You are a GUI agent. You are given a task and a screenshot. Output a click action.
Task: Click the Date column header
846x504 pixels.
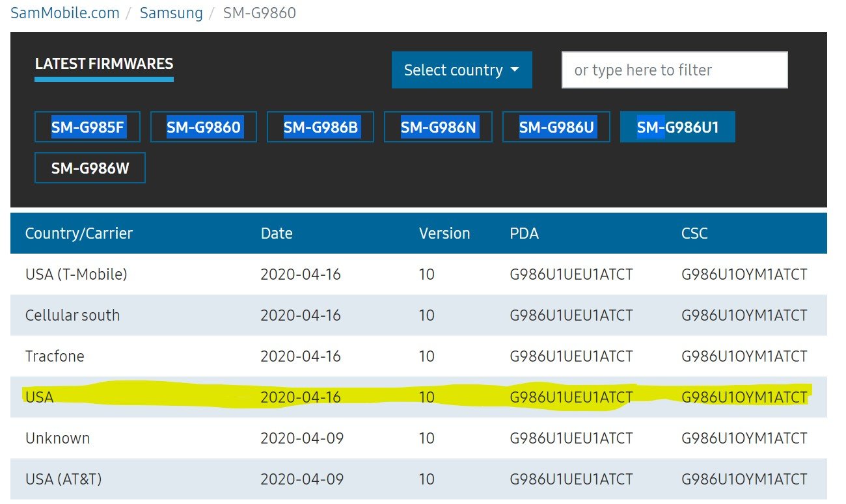[x=277, y=233]
